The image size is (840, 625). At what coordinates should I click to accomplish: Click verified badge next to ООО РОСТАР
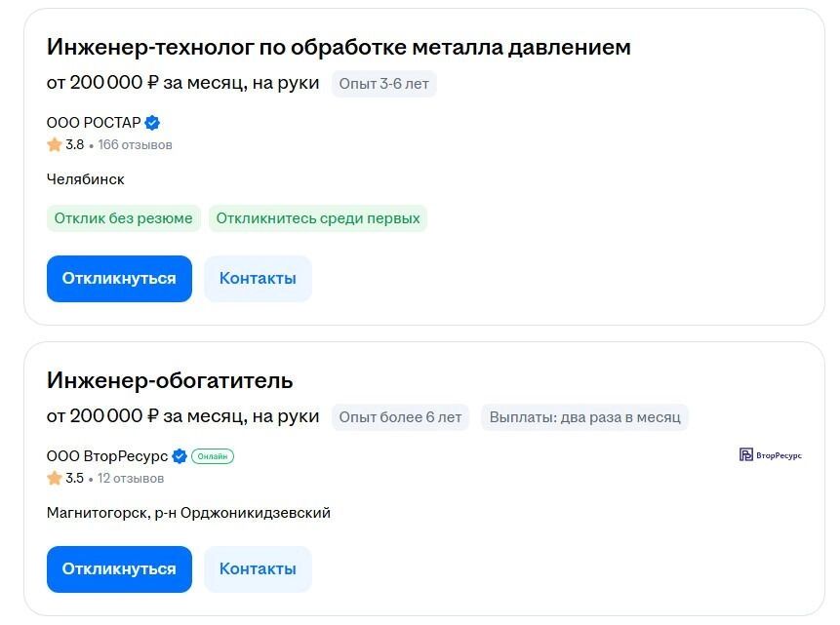click(x=152, y=123)
